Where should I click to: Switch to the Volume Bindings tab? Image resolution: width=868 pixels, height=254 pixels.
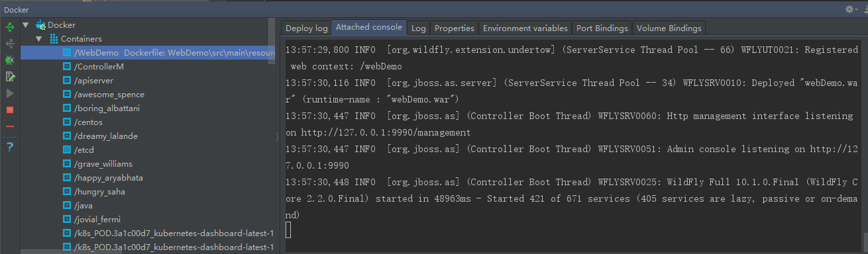coord(669,28)
